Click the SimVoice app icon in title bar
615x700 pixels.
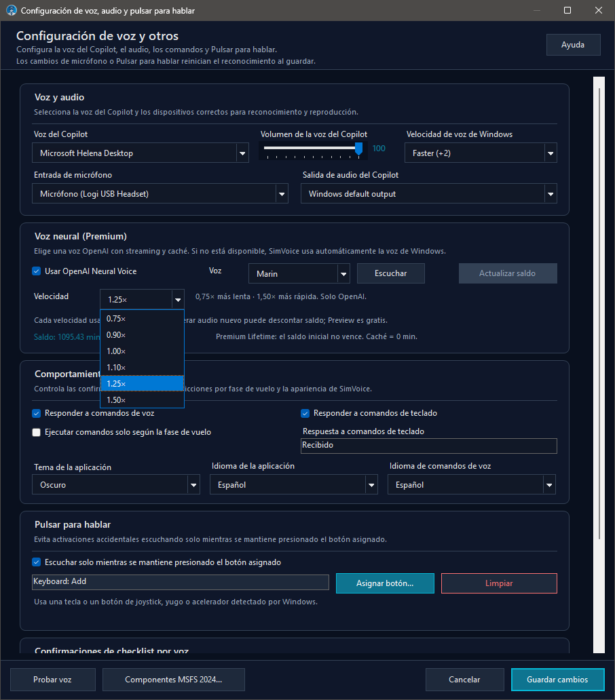pyautogui.click(x=11, y=10)
